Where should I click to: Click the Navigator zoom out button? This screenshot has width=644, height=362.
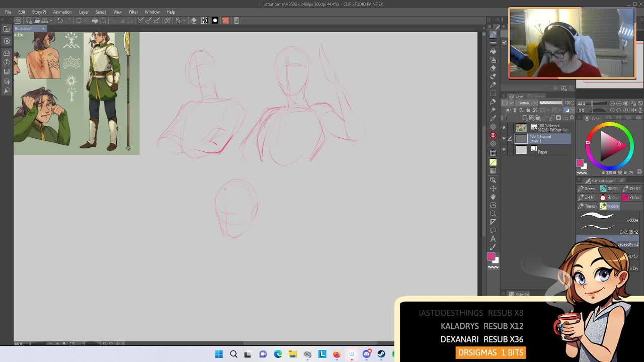[612, 103]
